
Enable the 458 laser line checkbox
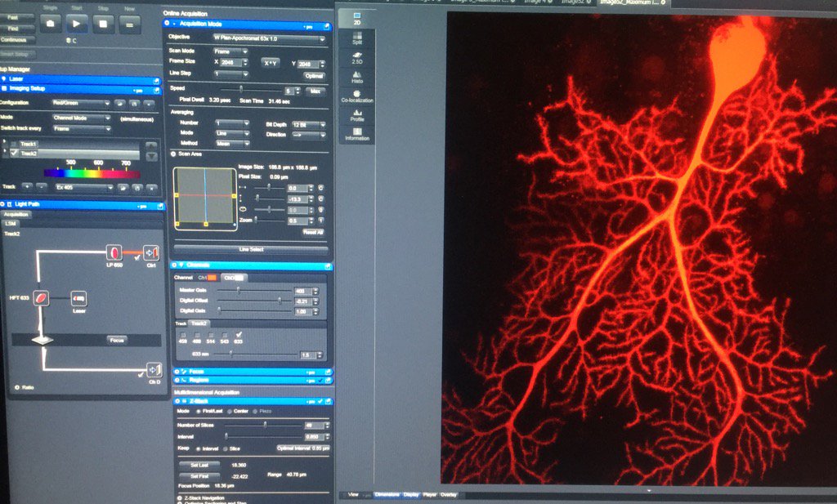click(x=183, y=335)
